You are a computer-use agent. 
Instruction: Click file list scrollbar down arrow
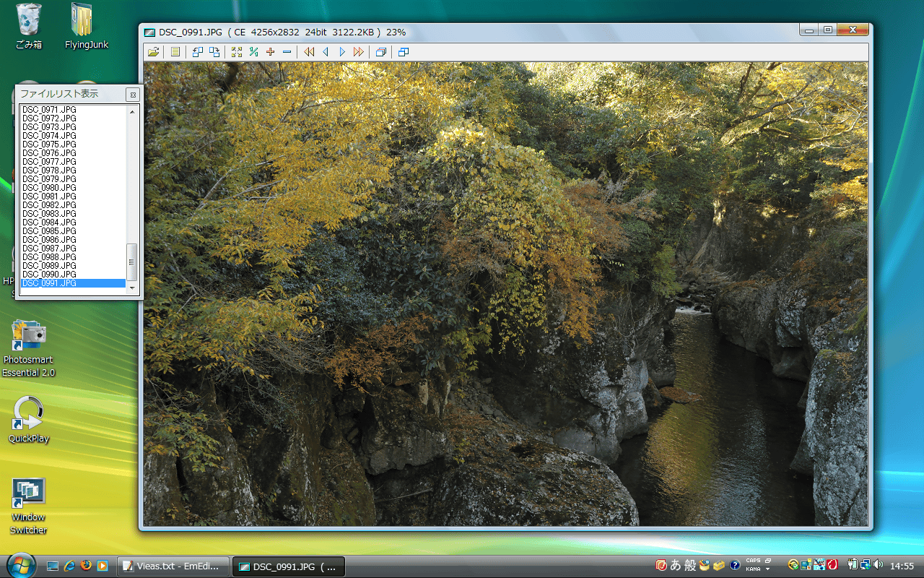[131, 288]
